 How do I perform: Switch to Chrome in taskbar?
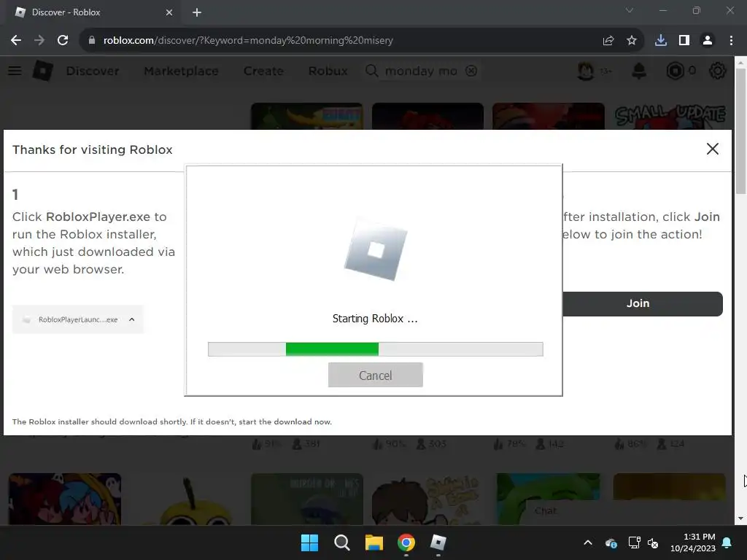click(406, 542)
